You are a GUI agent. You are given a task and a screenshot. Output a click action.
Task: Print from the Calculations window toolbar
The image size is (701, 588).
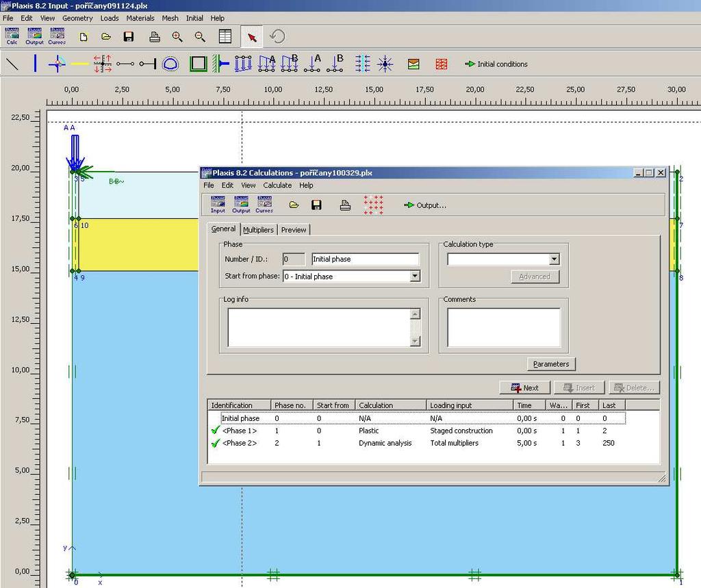[x=345, y=205]
